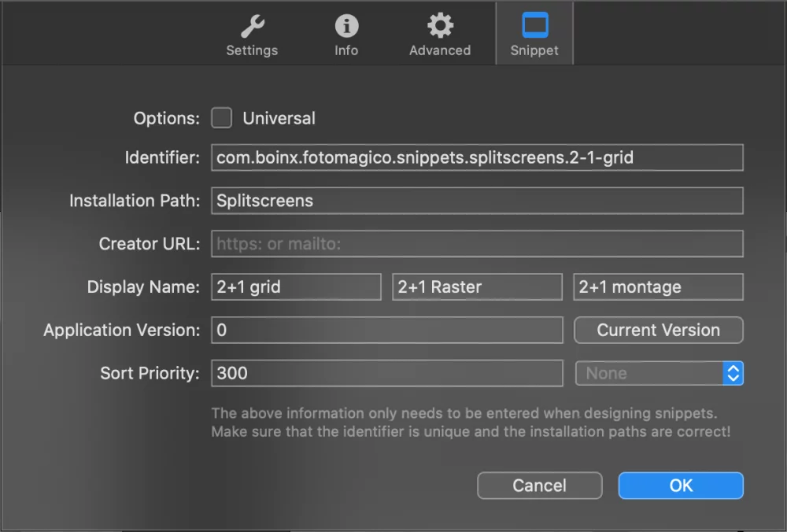The width and height of the screenshot is (787, 532).
Task: Click the Identifier text field
Action: coord(477,157)
